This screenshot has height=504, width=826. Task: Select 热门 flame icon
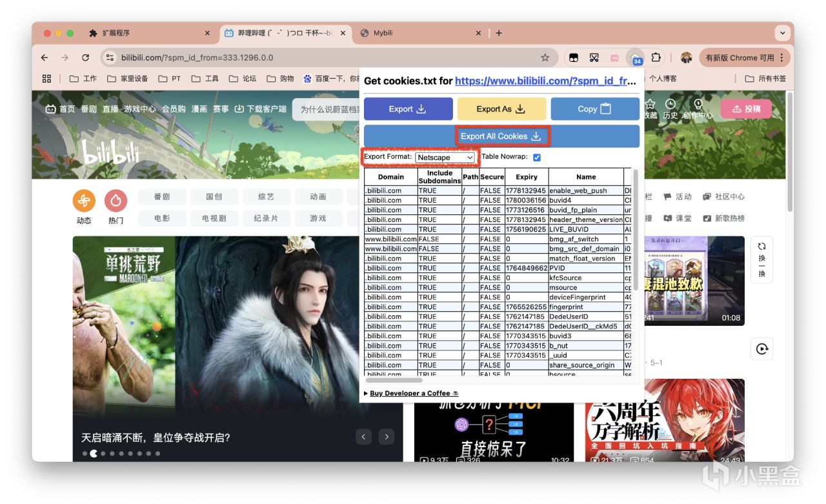coord(116,201)
